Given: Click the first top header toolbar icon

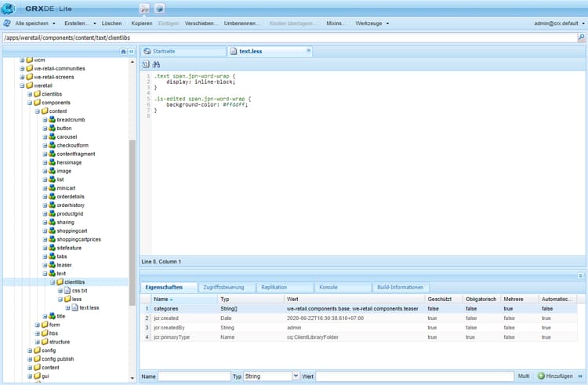Looking at the screenshot, I should [144, 9].
